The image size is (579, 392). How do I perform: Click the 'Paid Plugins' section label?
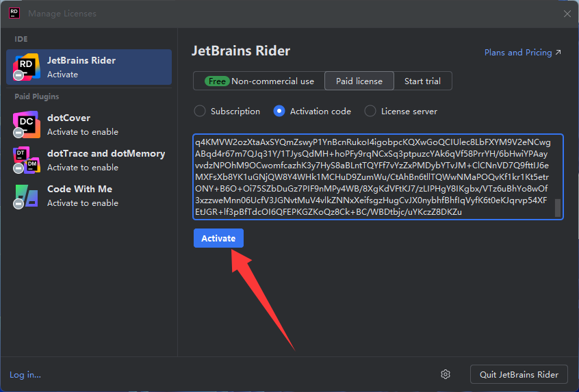(36, 96)
